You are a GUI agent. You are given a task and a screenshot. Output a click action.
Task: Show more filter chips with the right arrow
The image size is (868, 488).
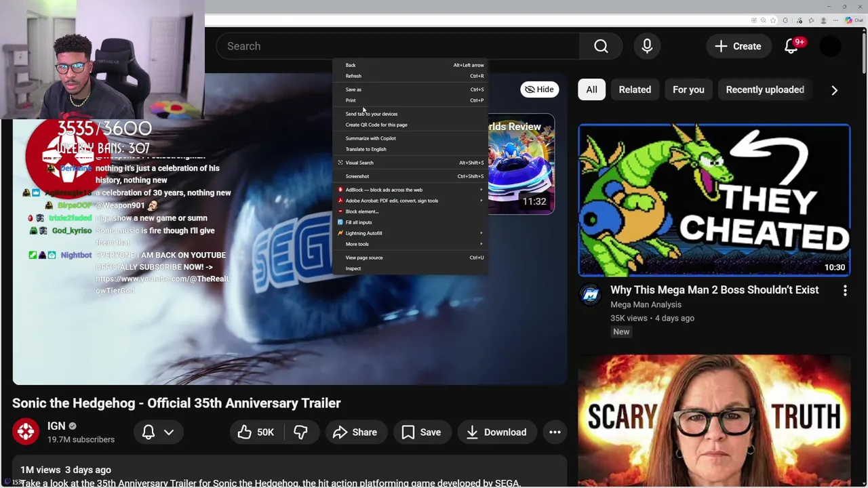tap(834, 90)
